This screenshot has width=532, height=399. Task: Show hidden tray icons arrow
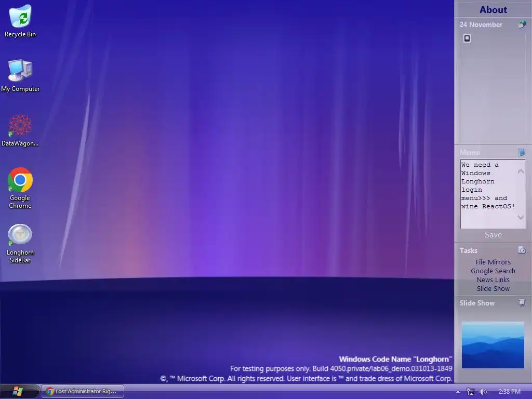tap(458, 392)
